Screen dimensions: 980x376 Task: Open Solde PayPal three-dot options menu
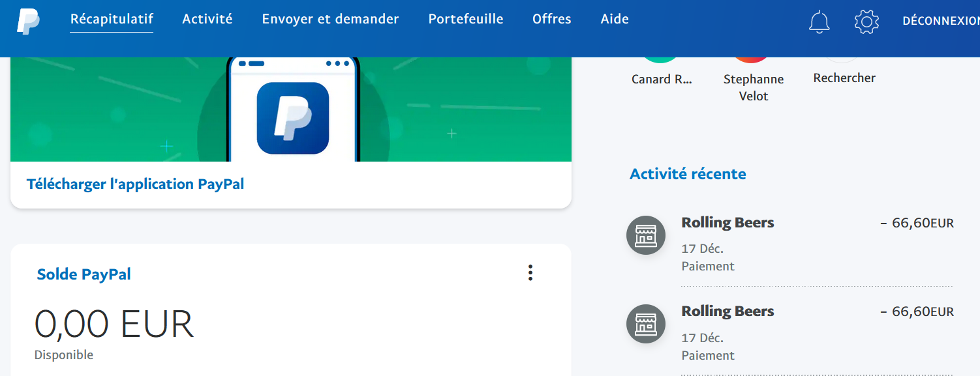pos(530,273)
